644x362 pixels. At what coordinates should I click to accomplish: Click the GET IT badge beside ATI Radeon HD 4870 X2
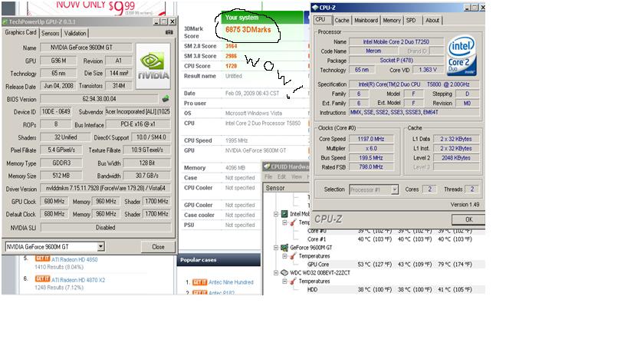[42, 279]
